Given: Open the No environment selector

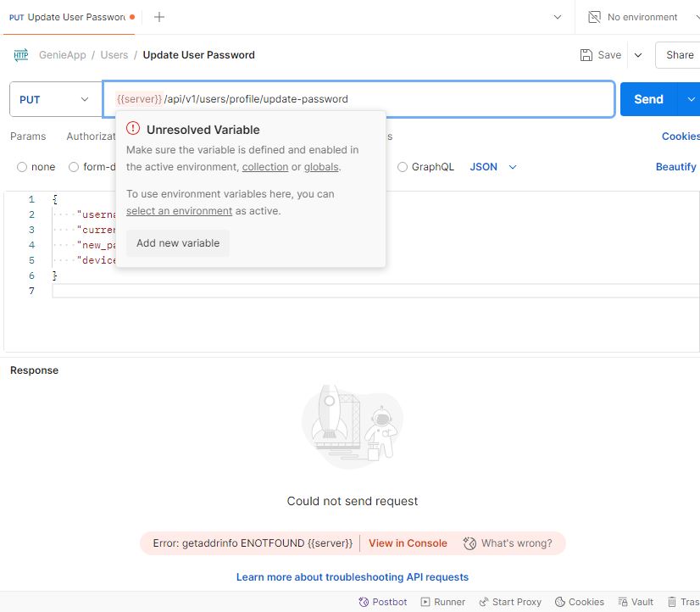Looking at the screenshot, I should (633, 17).
